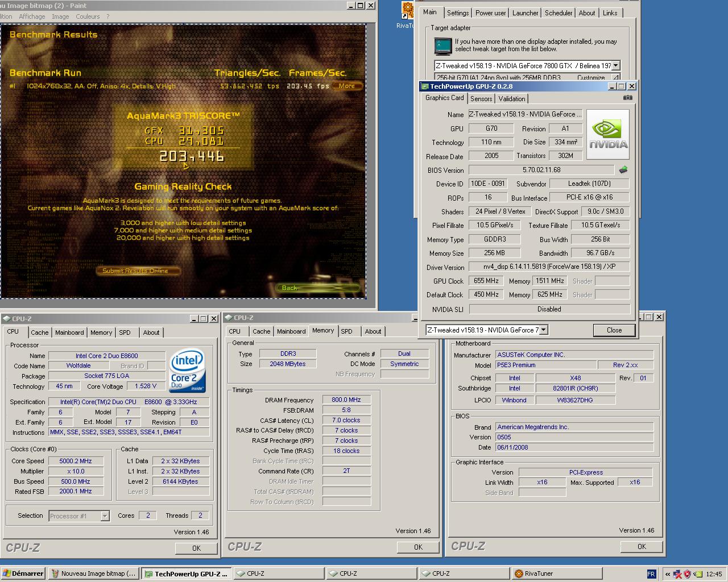Screen dimensions: 728x582
Task: Open the CPU tab in the middle CPU-Z window
Action: coord(234,331)
